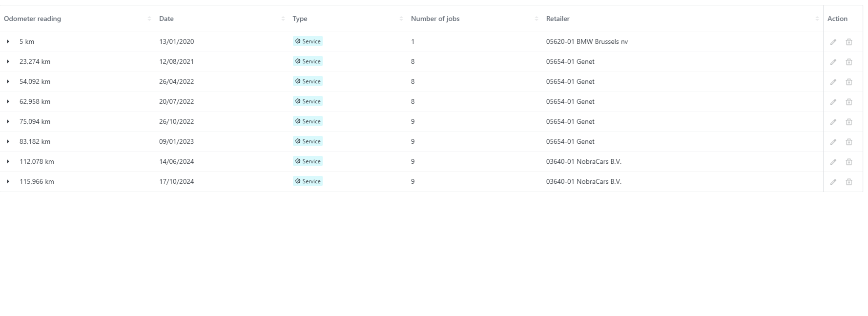Delete the 83,182 km service record
This screenshot has width=868, height=316.
pyautogui.click(x=849, y=142)
